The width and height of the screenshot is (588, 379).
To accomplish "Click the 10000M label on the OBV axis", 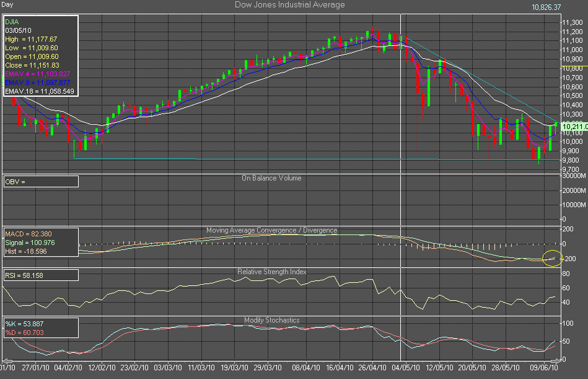I will pyautogui.click(x=573, y=205).
